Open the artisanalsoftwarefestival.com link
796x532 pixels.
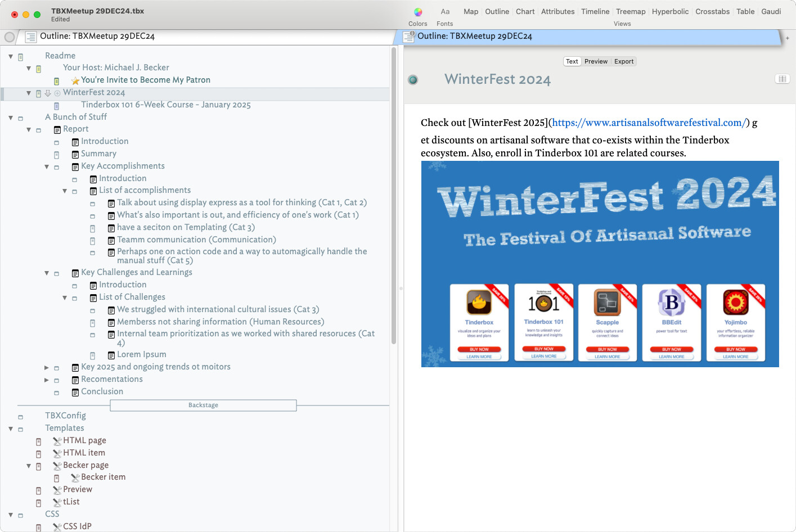[649, 123]
